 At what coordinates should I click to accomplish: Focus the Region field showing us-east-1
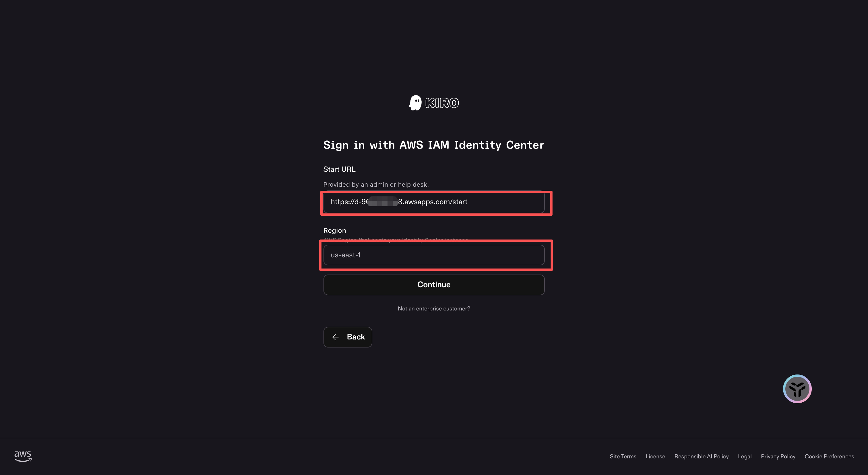(434, 255)
